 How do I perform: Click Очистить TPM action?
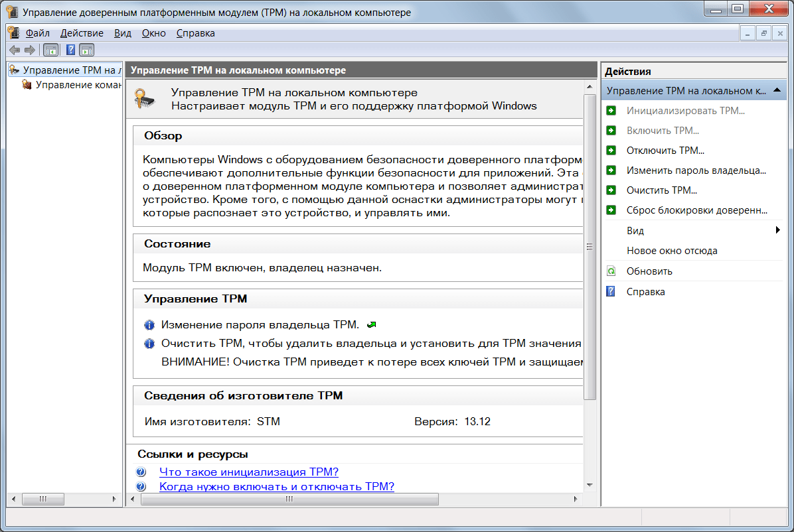[661, 190]
